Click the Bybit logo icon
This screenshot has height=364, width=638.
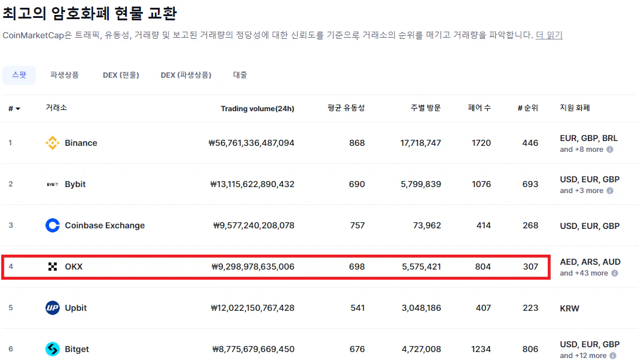[x=53, y=184]
